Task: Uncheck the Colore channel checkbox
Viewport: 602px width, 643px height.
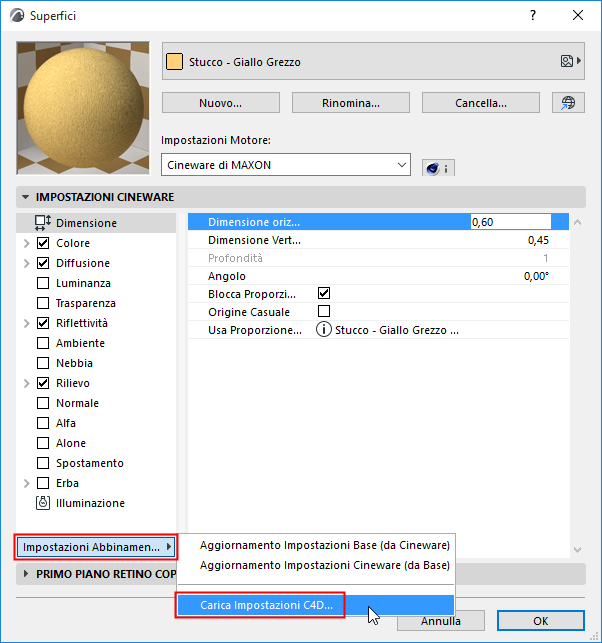Action: [43, 243]
